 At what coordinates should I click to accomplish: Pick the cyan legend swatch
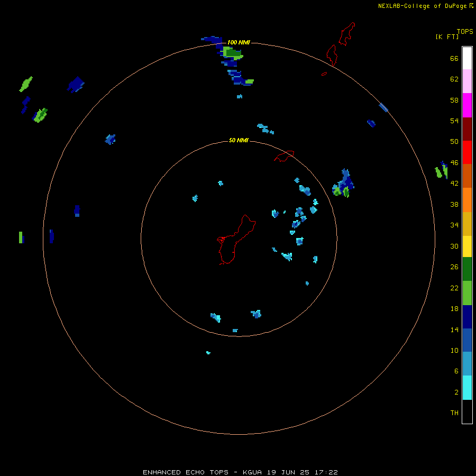(x=467, y=388)
